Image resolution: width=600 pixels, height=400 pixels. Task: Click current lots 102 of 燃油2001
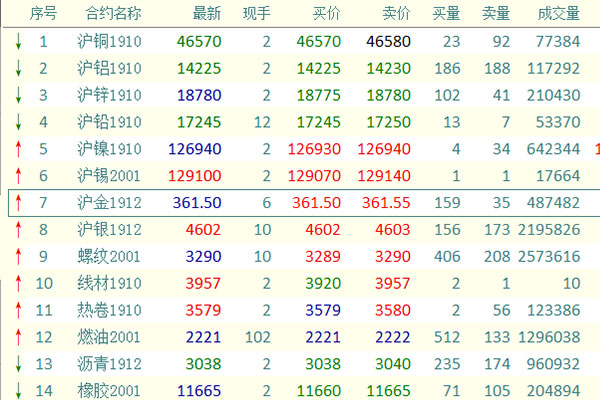(258, 337)
